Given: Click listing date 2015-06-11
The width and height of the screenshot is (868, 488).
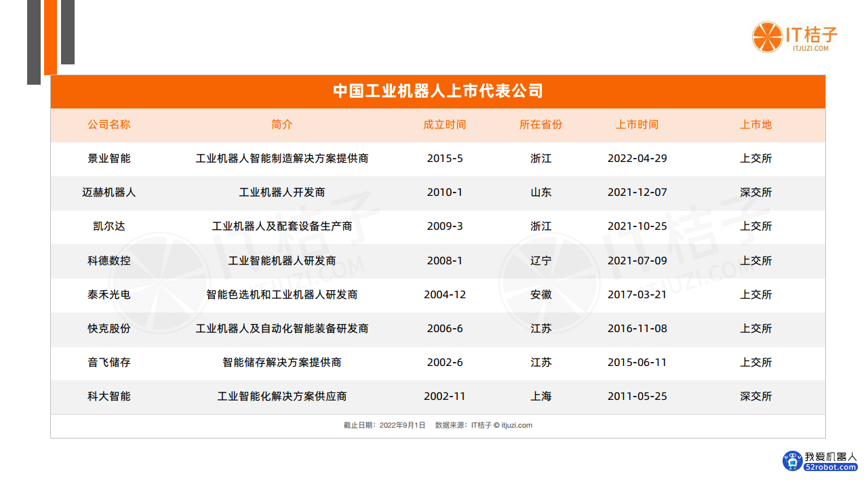Looking at the screenshot, I should click(637, 363).
